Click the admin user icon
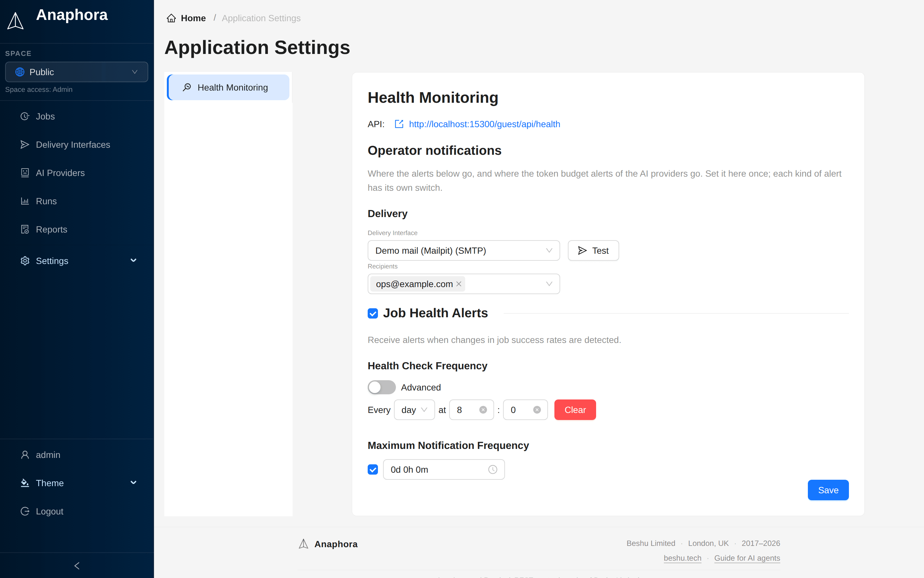The image size is (924, 578). tap(25, 454)
